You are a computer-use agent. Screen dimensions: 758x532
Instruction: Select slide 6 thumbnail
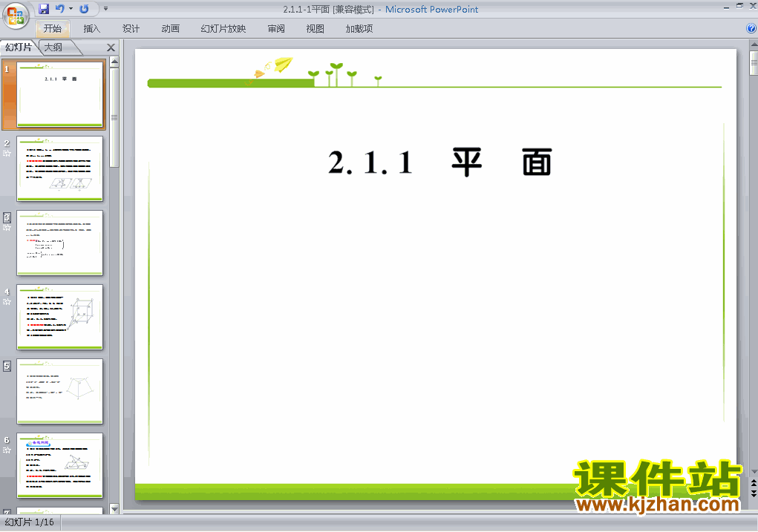(60, 465)
